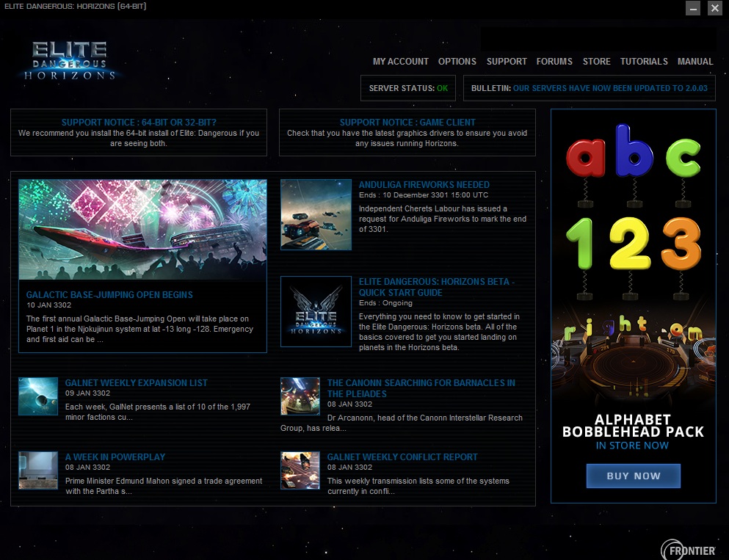Click the Expansion List summary text
Viewport: 729px width, 560px height.
[158, 412]
